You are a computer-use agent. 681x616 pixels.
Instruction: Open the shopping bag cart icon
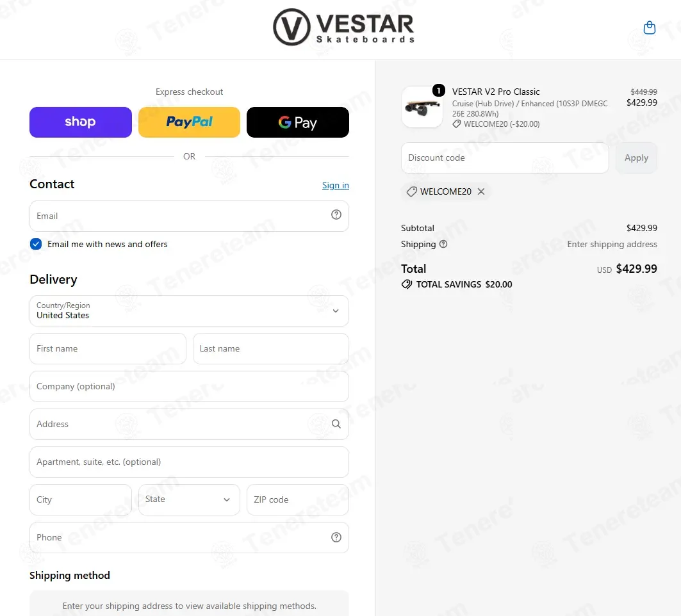650,28
